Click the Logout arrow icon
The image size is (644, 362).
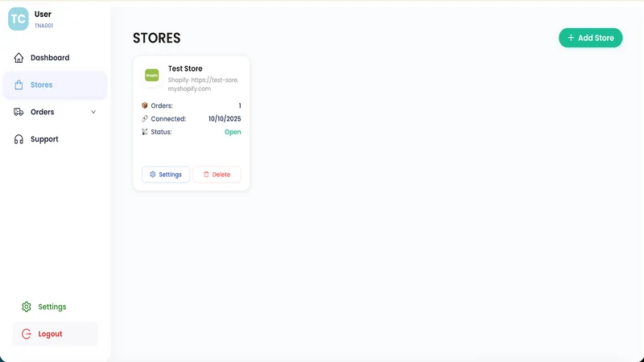point(27,334)
